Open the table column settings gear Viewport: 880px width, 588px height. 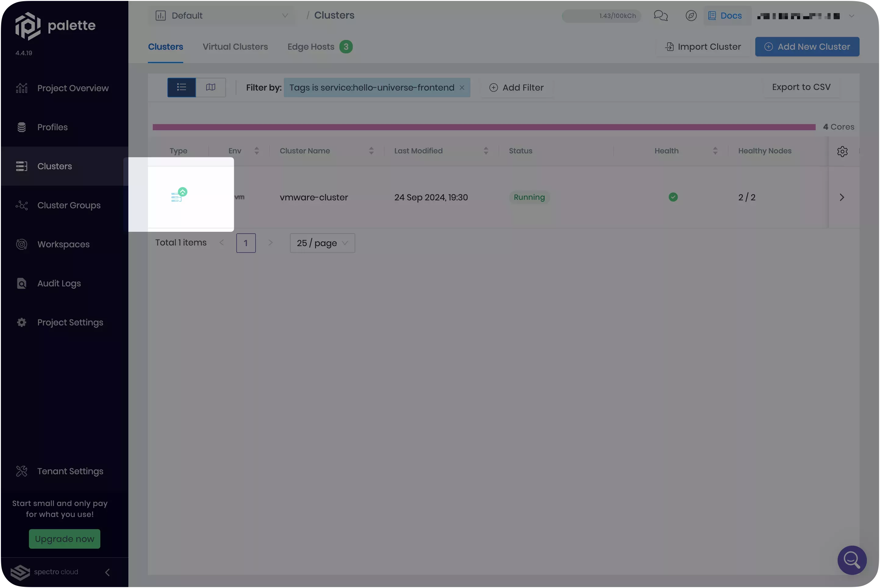point(842,151)
